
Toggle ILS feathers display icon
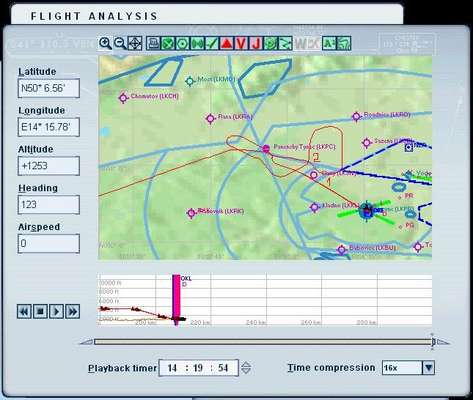click(x=212, y=43)
